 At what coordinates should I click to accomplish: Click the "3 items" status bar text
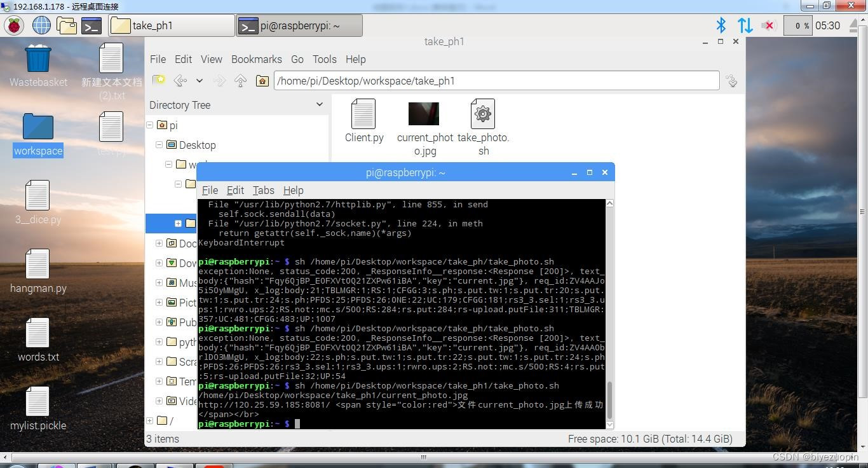tap(163, 439)
